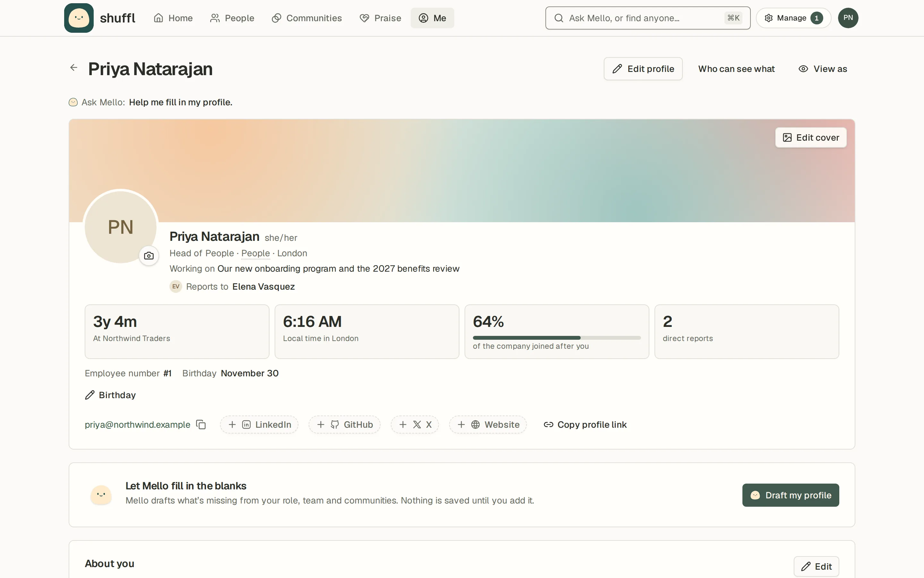
Task: Click the 64% company progress bar
Action: pyautogui.click(x=557, y=337)
